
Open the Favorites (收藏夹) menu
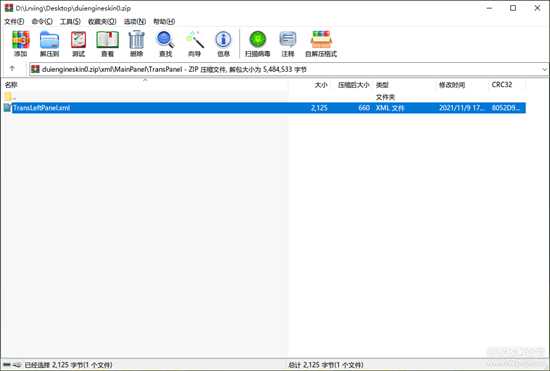[102, 21]
